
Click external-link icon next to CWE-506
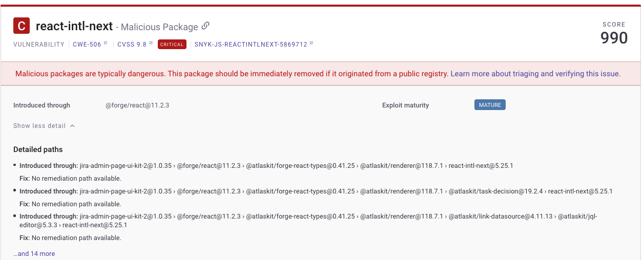[x=106, y=44]
